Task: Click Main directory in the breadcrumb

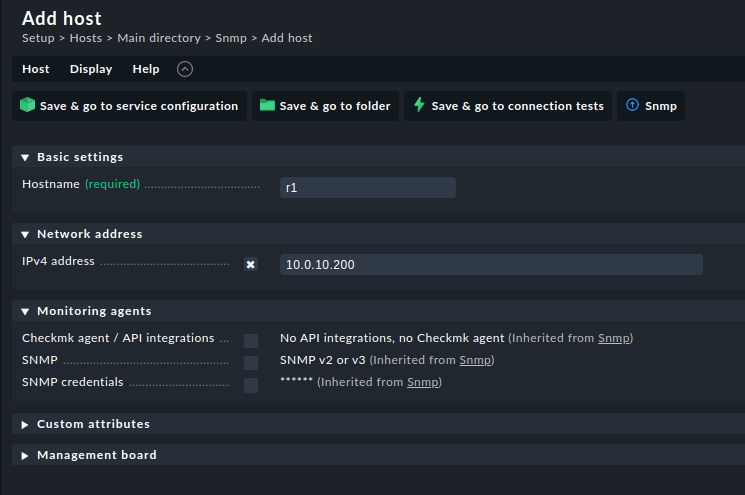Action: pyautogui.click(x=159, y=38)
